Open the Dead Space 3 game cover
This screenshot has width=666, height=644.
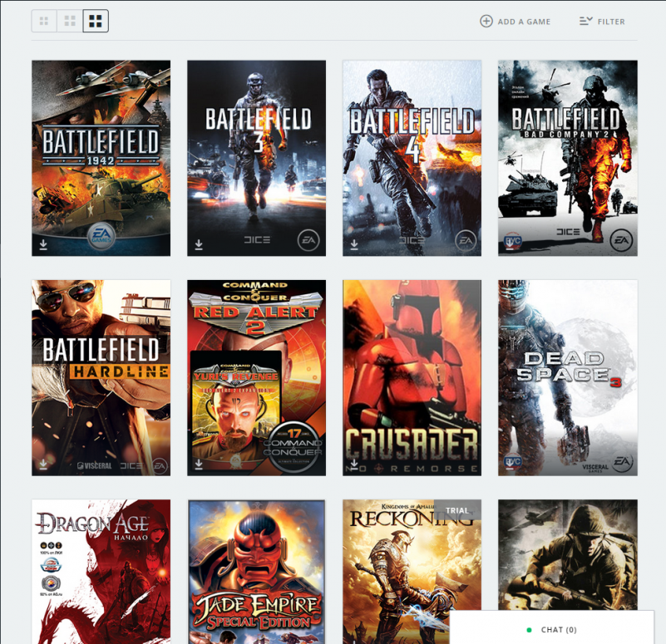point(567,377)
